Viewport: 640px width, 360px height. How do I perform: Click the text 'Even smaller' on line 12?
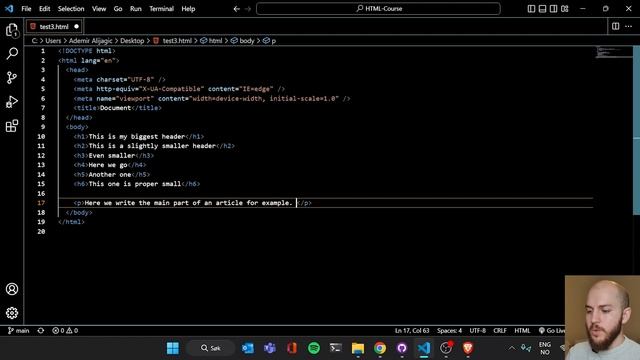pyautogui.click(x=112, y=156)
